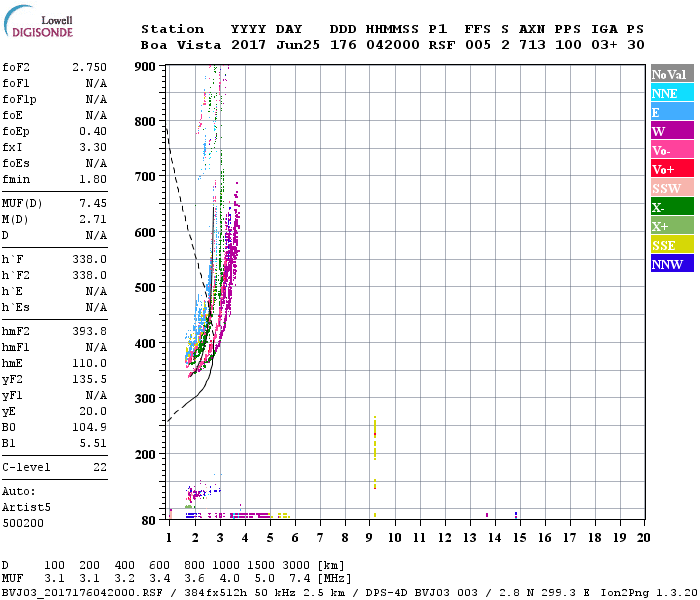
Task: Select the W purple legend swatch
Action: pos(670,131)
